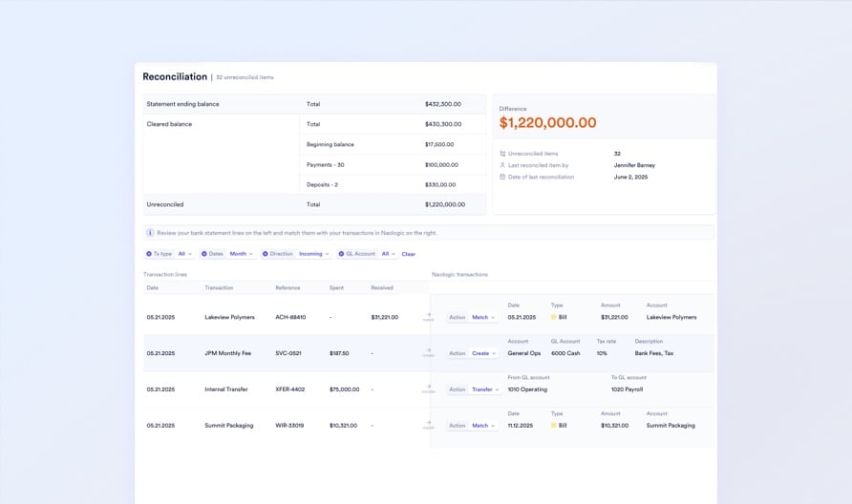Screen dimensions: 852x504
Task: Open the Create action dropdown for JPM Monthly Fee
Action: pos(483,353)
